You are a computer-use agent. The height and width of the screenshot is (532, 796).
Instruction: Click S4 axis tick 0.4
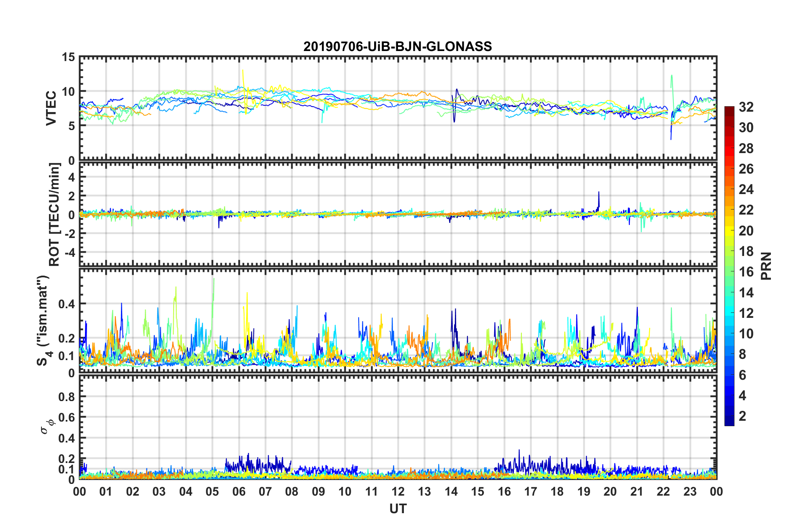click(x=67, y=304)
